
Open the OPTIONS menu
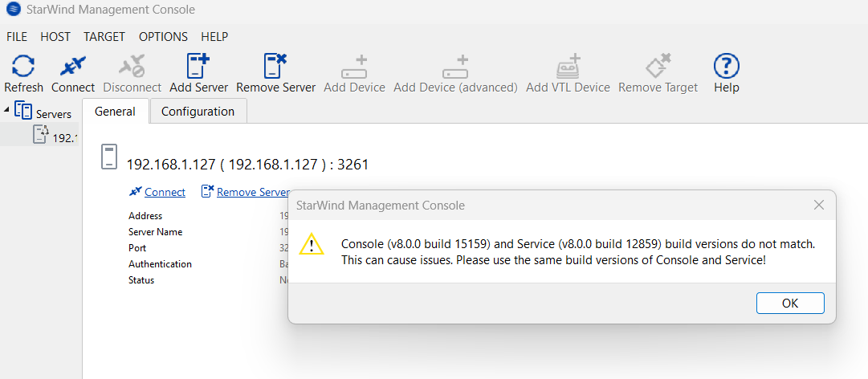click(x=163, y=37)
